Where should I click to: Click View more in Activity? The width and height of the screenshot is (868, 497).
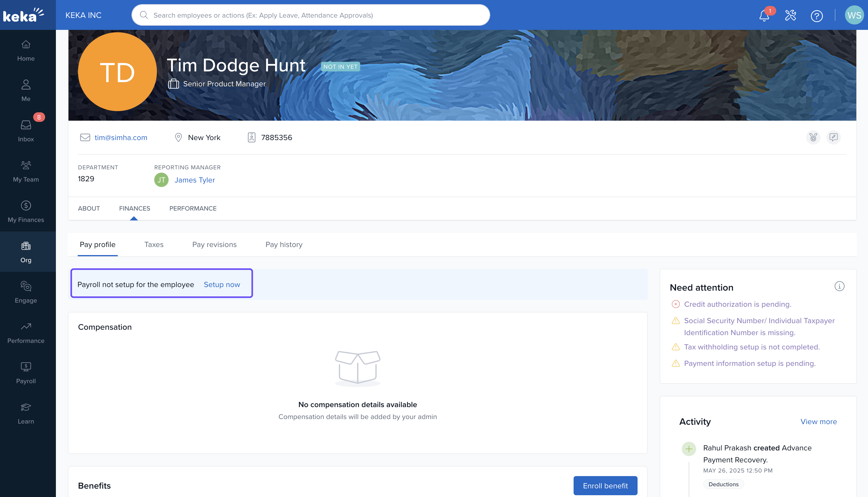[x=818, y=421]
